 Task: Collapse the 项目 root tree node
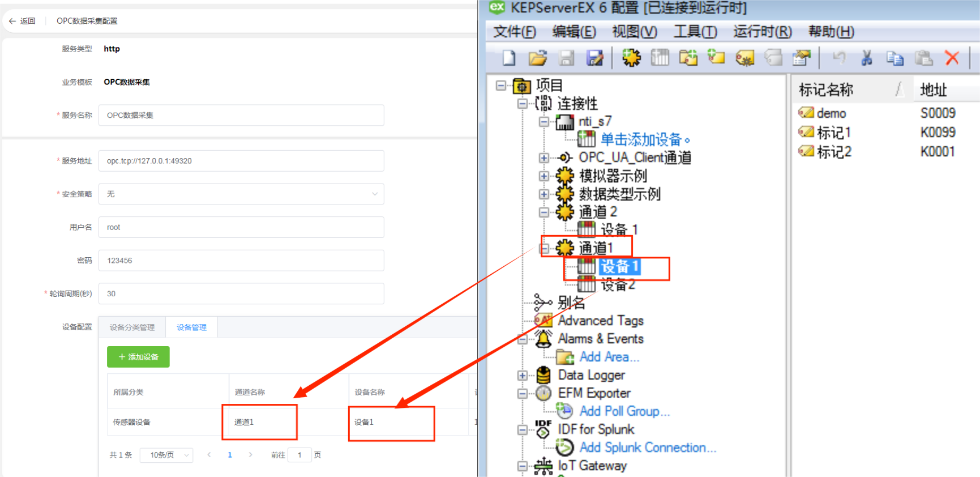tap(501, 86)
